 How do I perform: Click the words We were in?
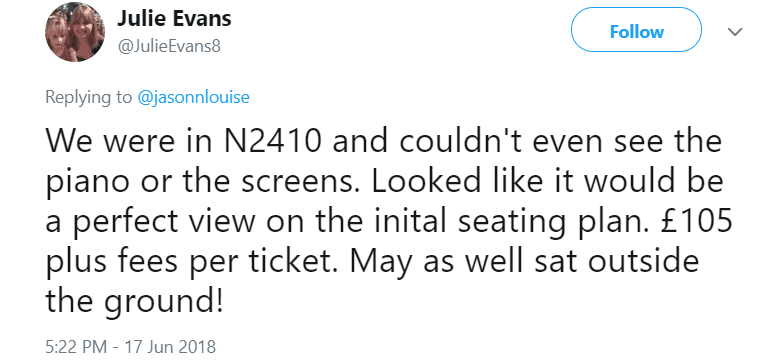128,142
